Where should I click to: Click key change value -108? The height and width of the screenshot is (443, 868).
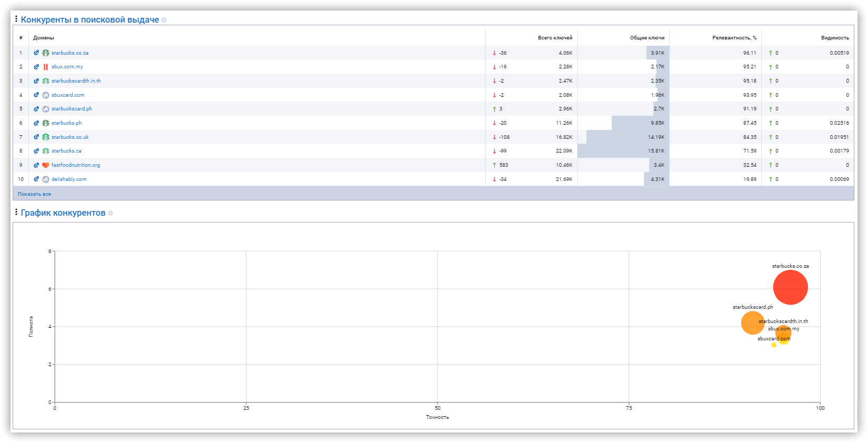(504, 137)
